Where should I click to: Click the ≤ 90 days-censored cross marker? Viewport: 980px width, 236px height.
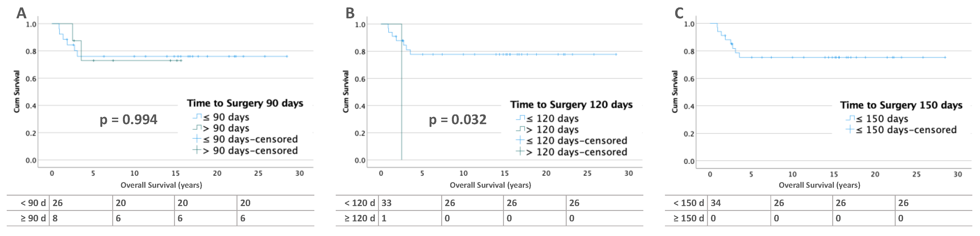click(197, 139)
